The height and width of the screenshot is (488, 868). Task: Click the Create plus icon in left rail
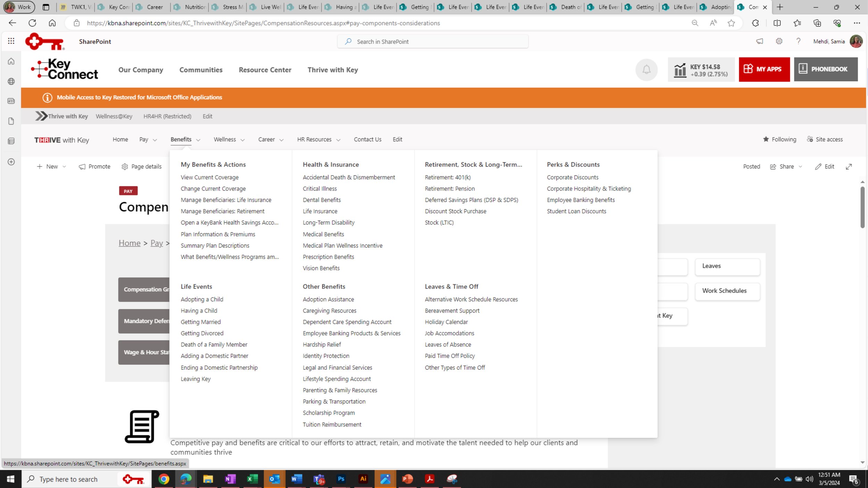(x=11, y=162)
